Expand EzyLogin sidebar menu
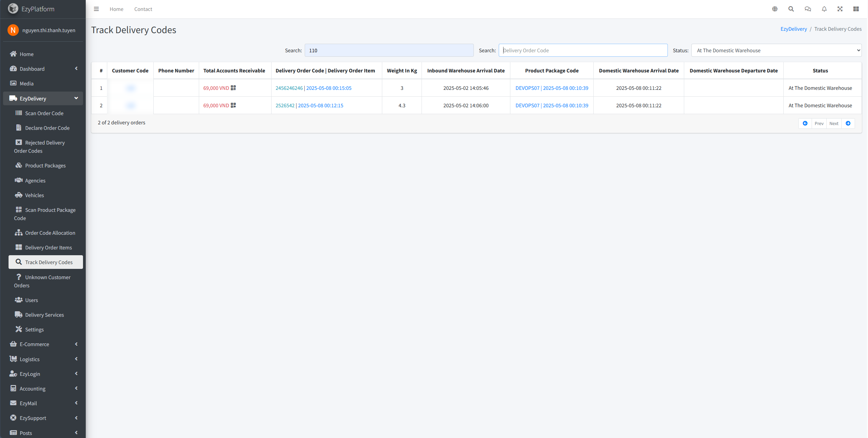Screen dimensions: 868x438 pos(43,374)
